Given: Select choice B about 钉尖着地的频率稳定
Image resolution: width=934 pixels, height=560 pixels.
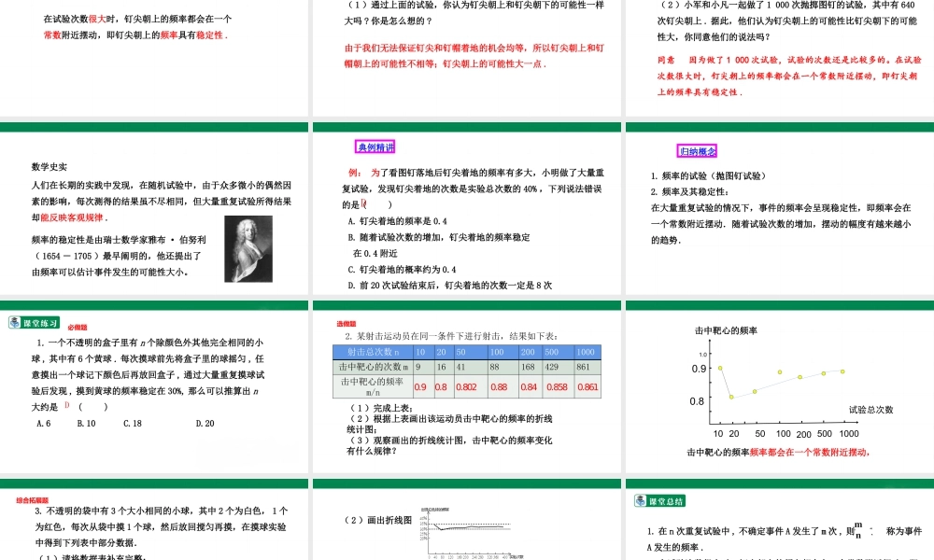Looking at the screenshot, I should 434,235.
